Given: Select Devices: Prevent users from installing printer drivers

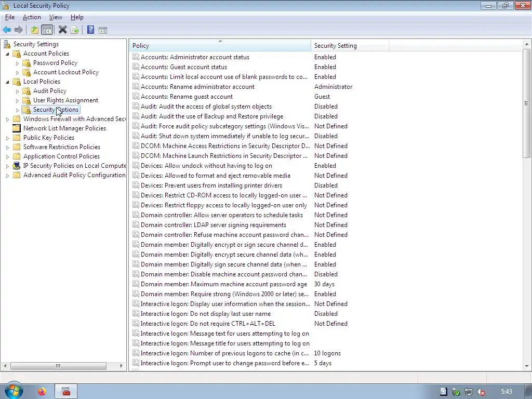Looking at the screenshot, I should point(211,185).
